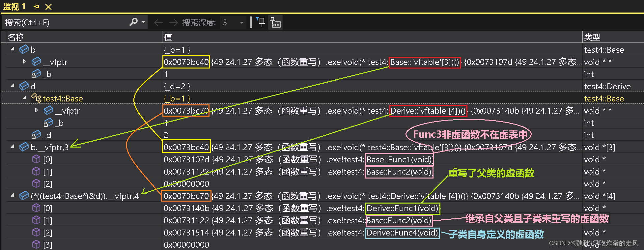
Task: Expand the __vfptr under test4::Base
Action: tap(37, 110)
